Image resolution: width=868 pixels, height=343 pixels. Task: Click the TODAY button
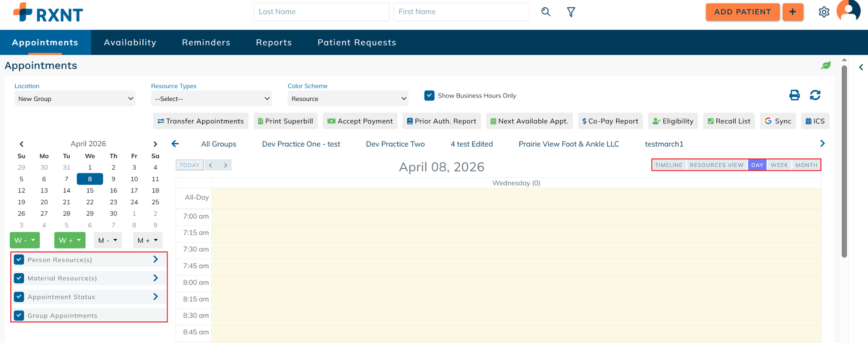[189, 165]
